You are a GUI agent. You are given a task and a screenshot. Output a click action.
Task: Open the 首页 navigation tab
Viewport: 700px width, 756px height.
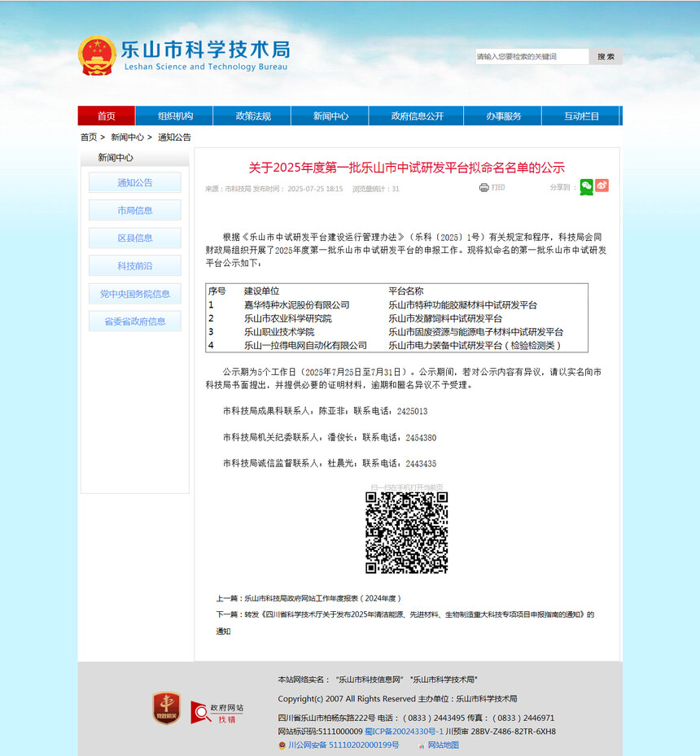107,116
